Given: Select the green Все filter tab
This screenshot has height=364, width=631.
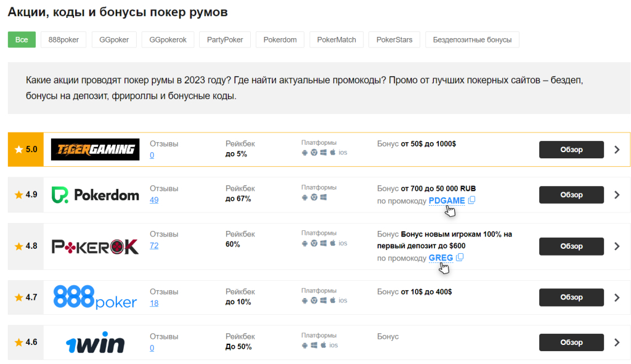Looking at the screenshot, I should point(22,40).
